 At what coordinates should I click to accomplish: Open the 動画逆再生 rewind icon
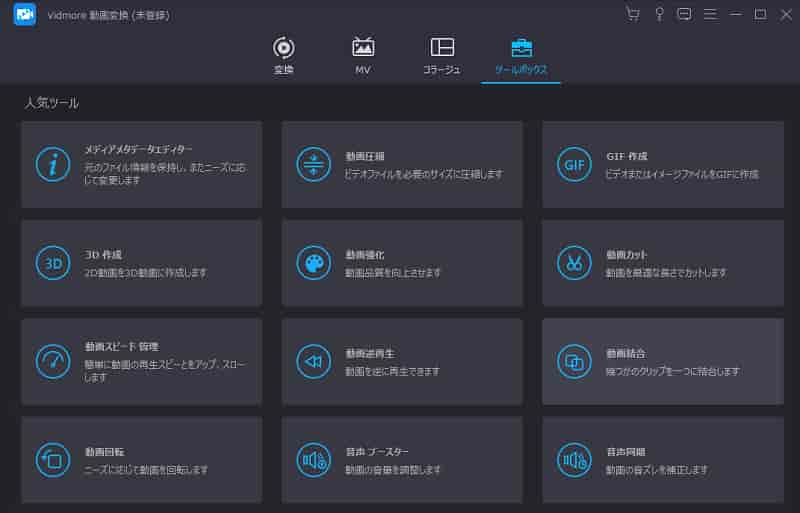click(x=314, y=361)
